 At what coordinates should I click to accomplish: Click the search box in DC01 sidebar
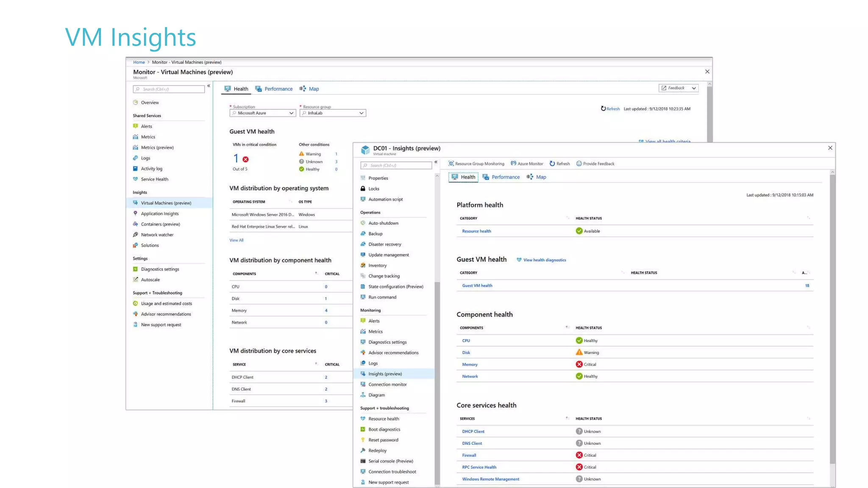396,166
